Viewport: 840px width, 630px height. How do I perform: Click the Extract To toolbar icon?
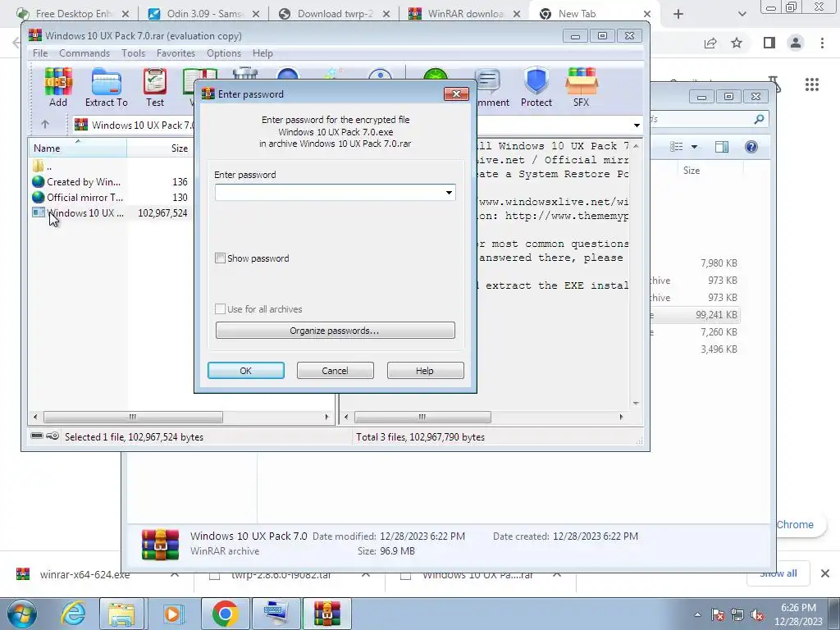106,87
